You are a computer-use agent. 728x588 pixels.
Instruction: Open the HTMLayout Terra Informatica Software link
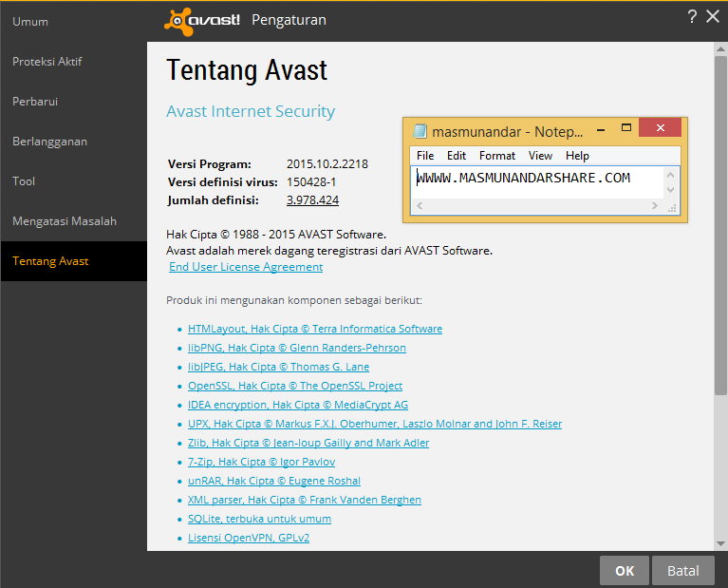(x=315, y=329)
